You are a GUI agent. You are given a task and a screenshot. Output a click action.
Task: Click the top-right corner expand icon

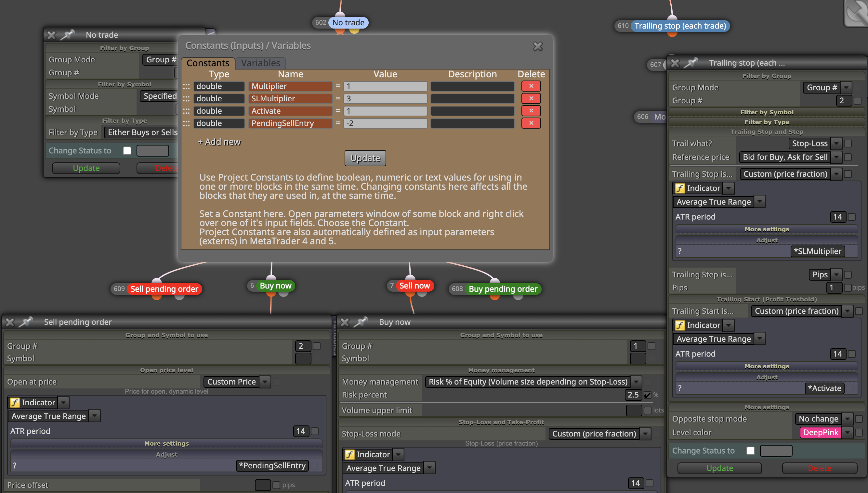coord(857,14)
